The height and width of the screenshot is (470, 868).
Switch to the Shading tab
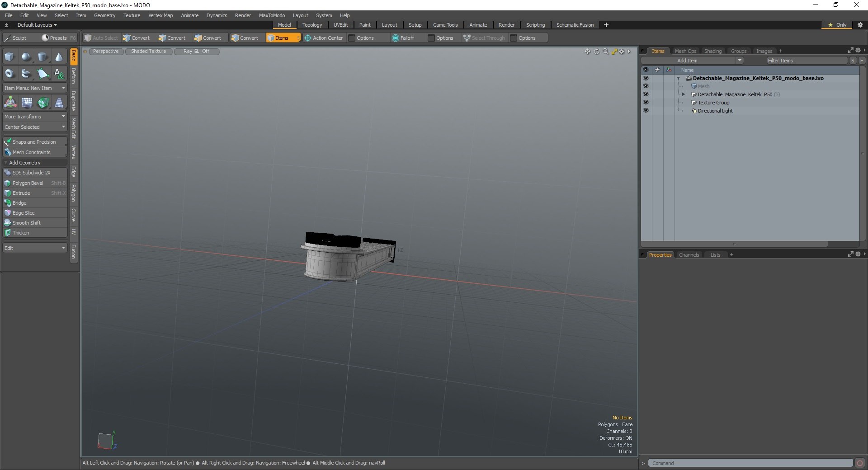(x=712, y=51)
